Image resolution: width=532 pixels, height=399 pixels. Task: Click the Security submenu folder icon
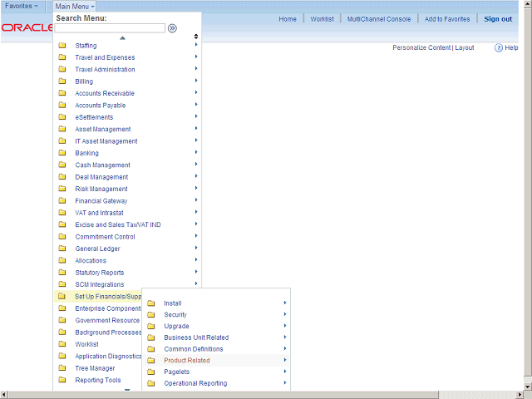[x=151, y=315]
